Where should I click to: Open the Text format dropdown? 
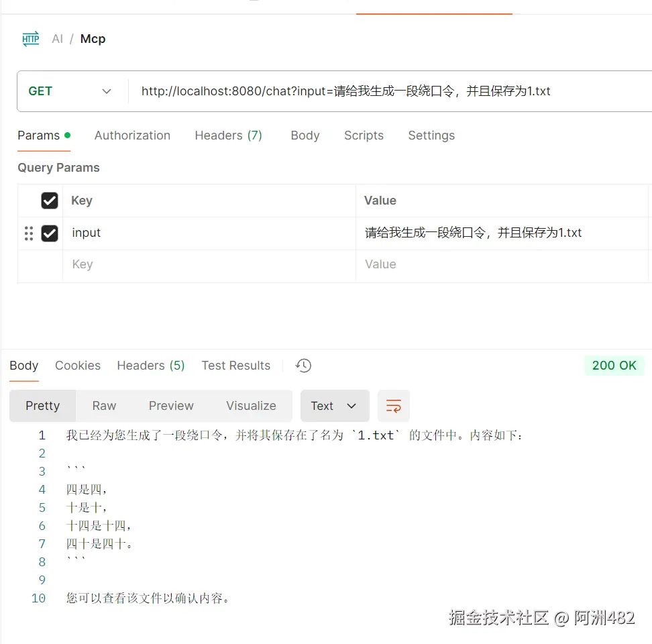coord(335,406)
